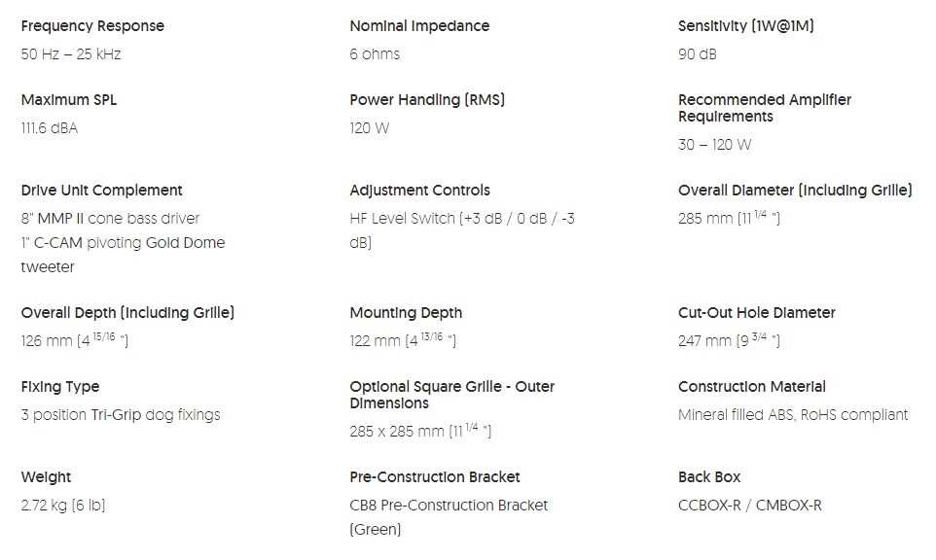
Task: Click the 3 position Tri-Grip dog fixings text
Action: coord(121,415)
